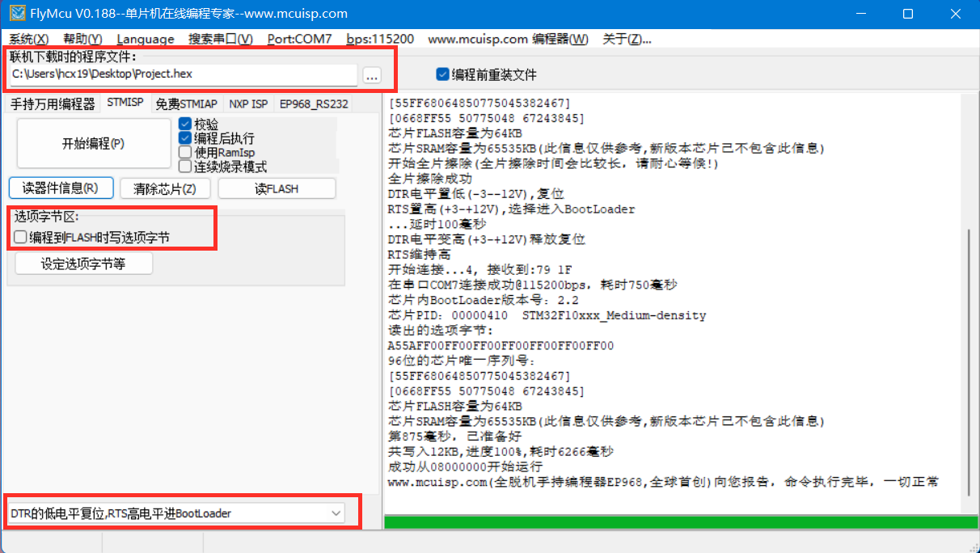980x553 pixels.
Task: Switch to the NXP ISP tab
Action: click(248, 103)
